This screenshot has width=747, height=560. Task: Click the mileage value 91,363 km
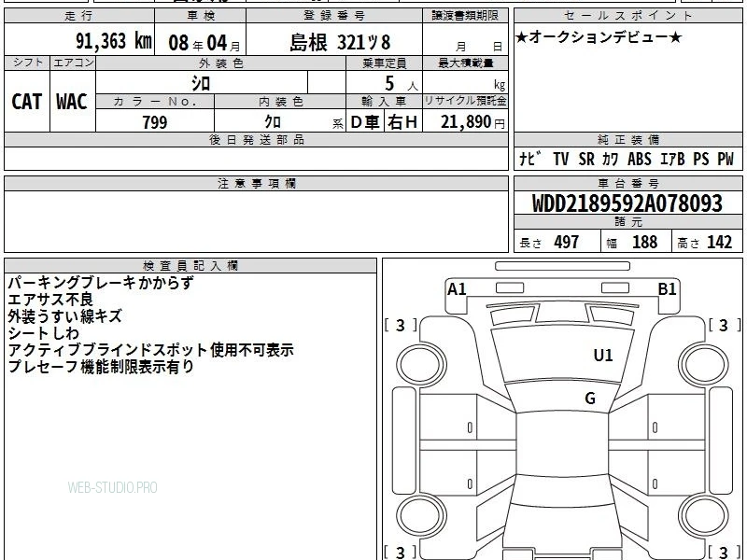(x=114, y=41)
